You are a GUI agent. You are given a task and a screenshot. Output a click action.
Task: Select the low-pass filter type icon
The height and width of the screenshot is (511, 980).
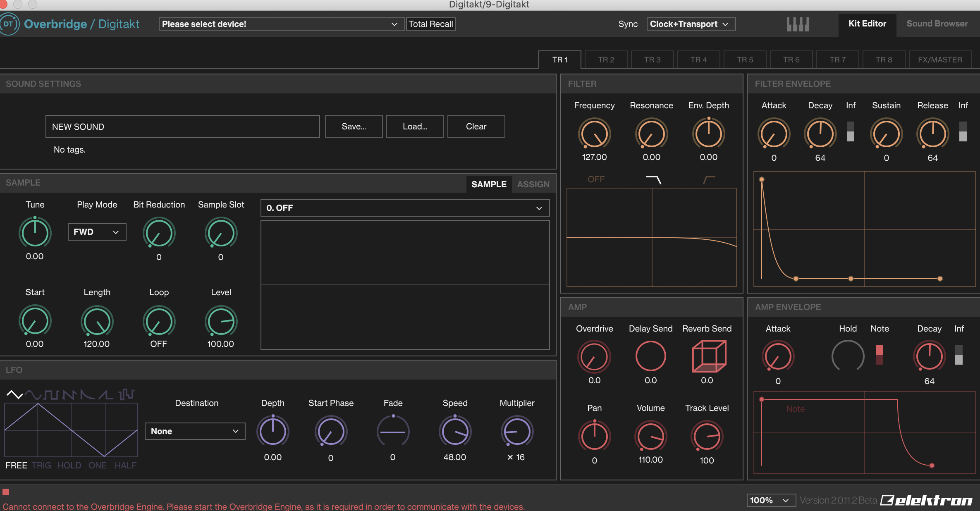[x=653, y=179]
